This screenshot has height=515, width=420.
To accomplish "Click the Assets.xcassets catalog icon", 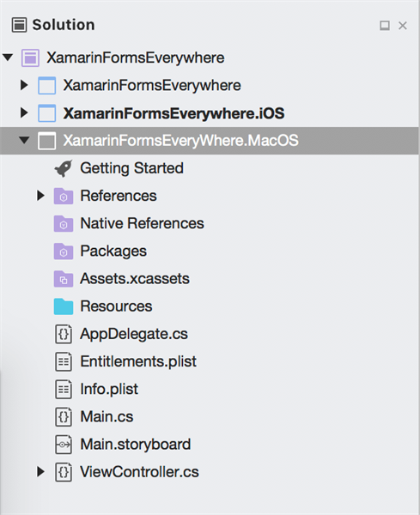I will [64, 279].
